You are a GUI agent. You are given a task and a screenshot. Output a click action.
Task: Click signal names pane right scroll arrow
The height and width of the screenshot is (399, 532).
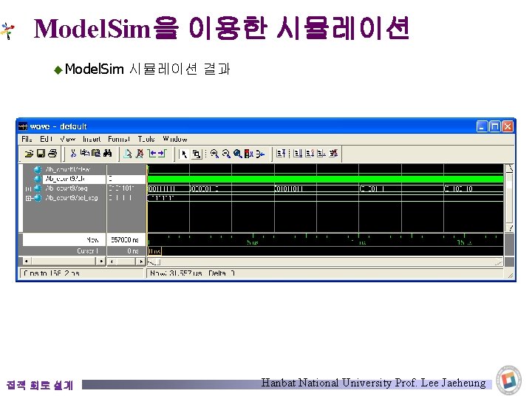tap(101, 262)
